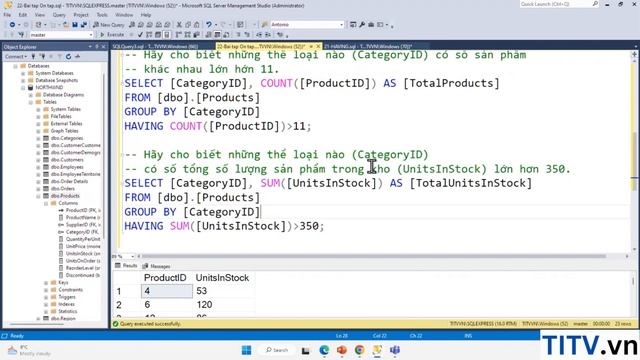The image size is (640, 360).
Task: Open the Antonio find combo box
Action: [341, 25]
